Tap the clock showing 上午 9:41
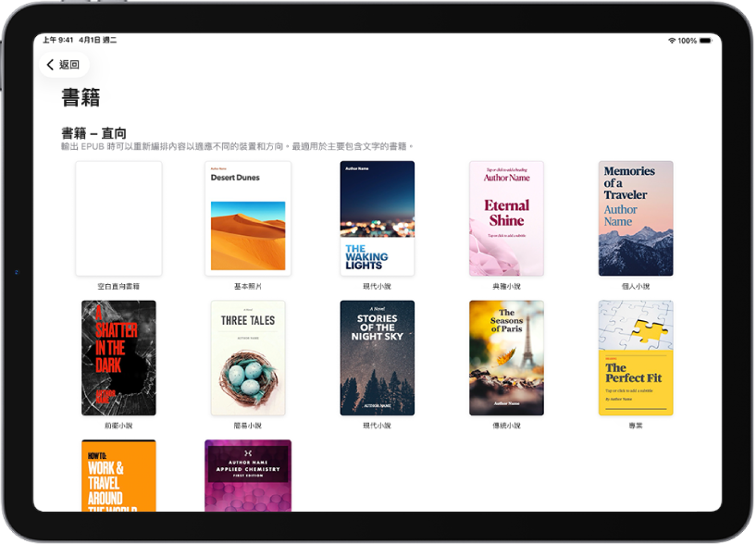Viewport: 756px width, 544px height. (x=57, y=40)
